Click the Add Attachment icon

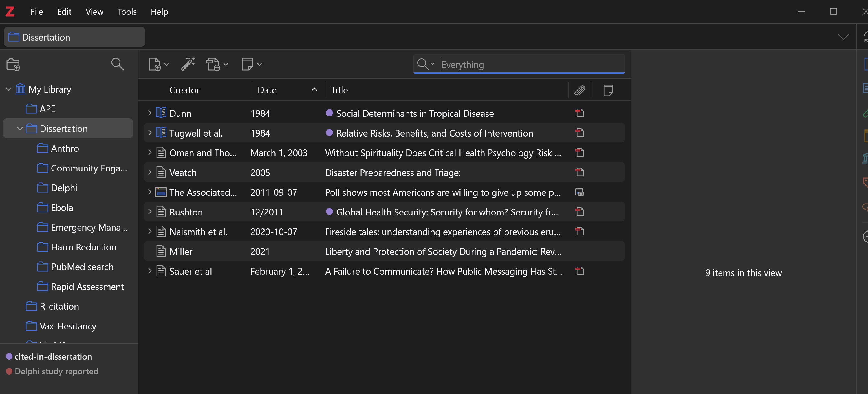tap(213, 64)
